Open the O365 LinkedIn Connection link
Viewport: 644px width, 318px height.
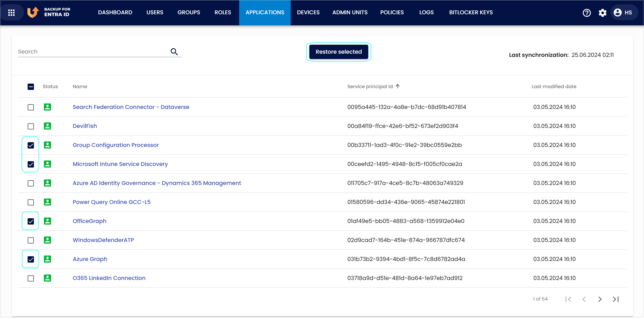pyautogui.click(x=109, y=278)
